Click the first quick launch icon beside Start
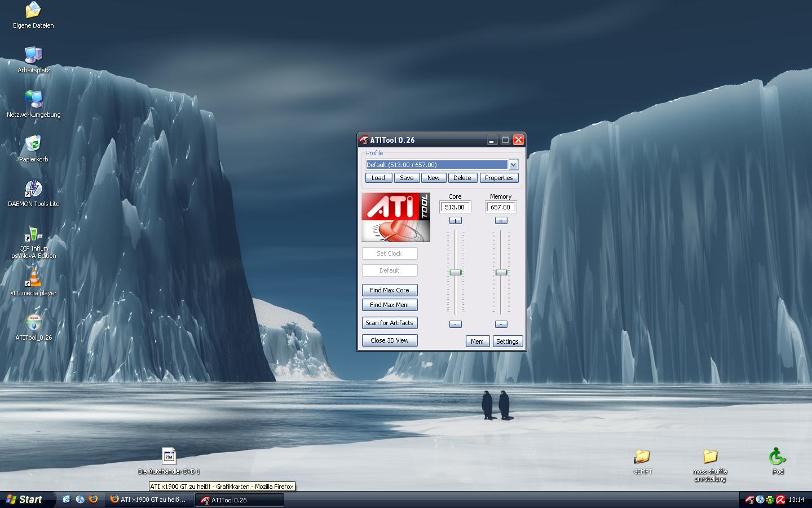812x508 pixels. pos(67,500)
